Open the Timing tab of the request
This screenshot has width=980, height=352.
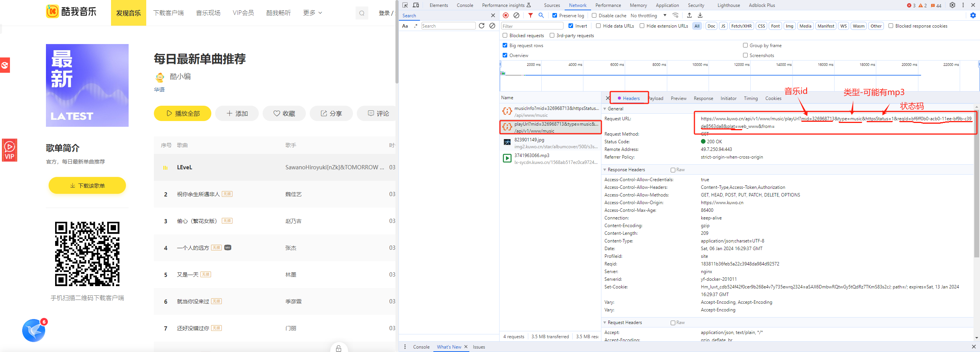coord(751,98)
